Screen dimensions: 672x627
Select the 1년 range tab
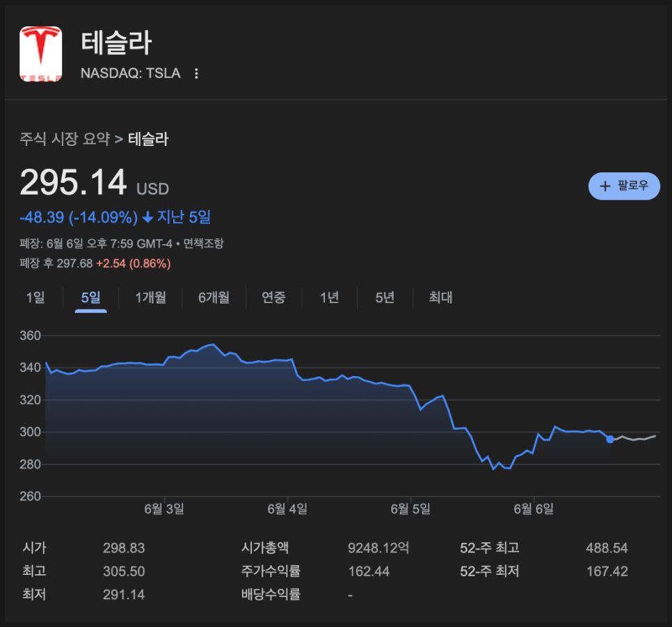tap(329, 298)
